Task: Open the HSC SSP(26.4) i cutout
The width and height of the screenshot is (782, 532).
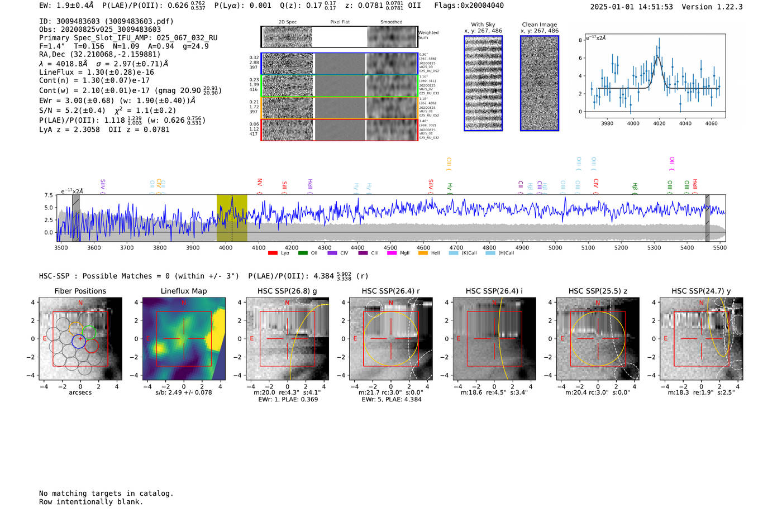Action: [494, 339]
